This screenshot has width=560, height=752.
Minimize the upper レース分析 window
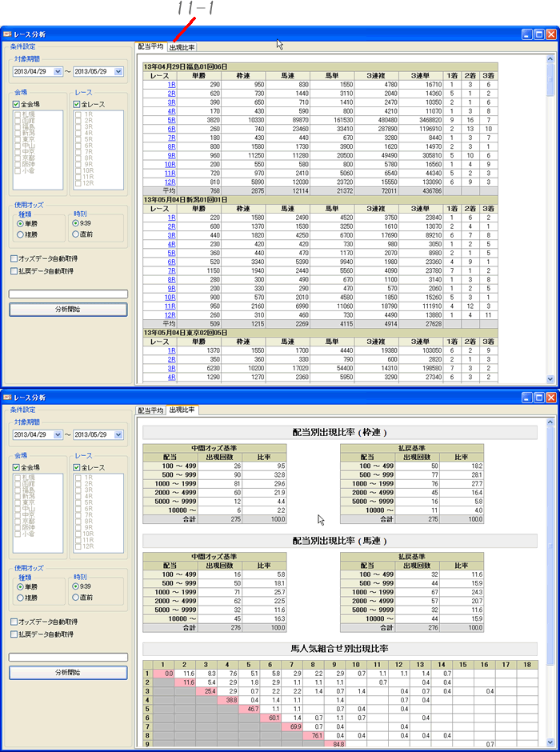(x=527, y=34)
